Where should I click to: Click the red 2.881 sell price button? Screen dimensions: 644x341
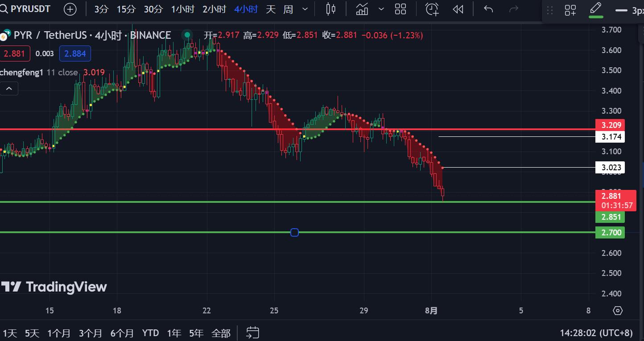(x=15, y=53)
